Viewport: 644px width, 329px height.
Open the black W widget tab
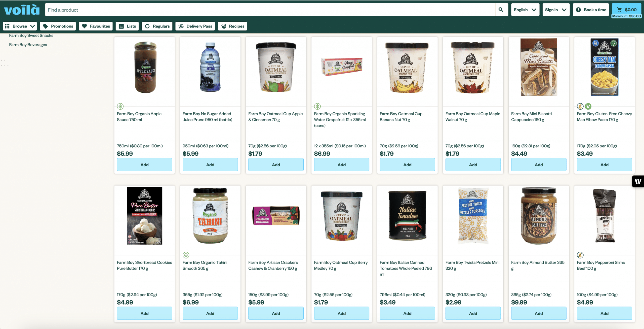click(638, 181)
